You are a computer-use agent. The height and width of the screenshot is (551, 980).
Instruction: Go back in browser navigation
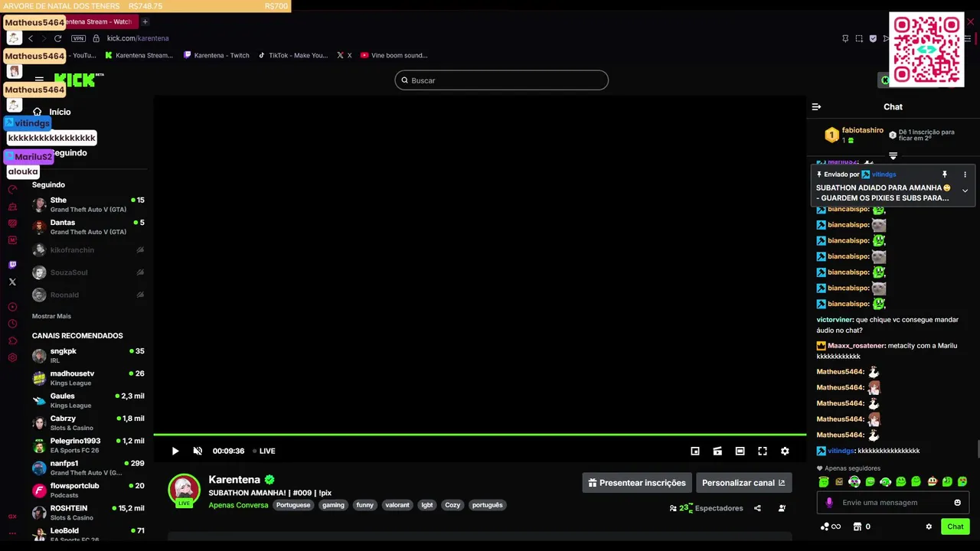(31, 38)
